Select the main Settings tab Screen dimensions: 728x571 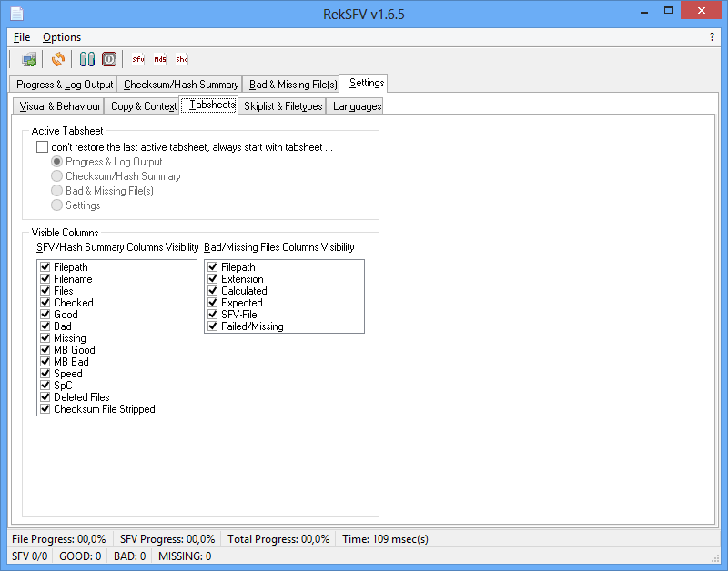pos(363,83)
